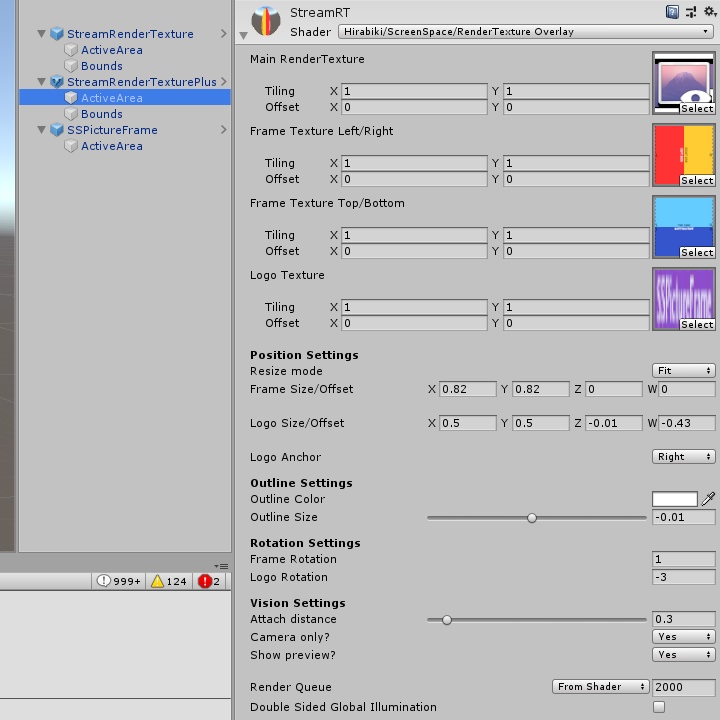Open the material preset selector icon
The width and height of the screenshot is (720, 720).
click(x=691, y=12)
